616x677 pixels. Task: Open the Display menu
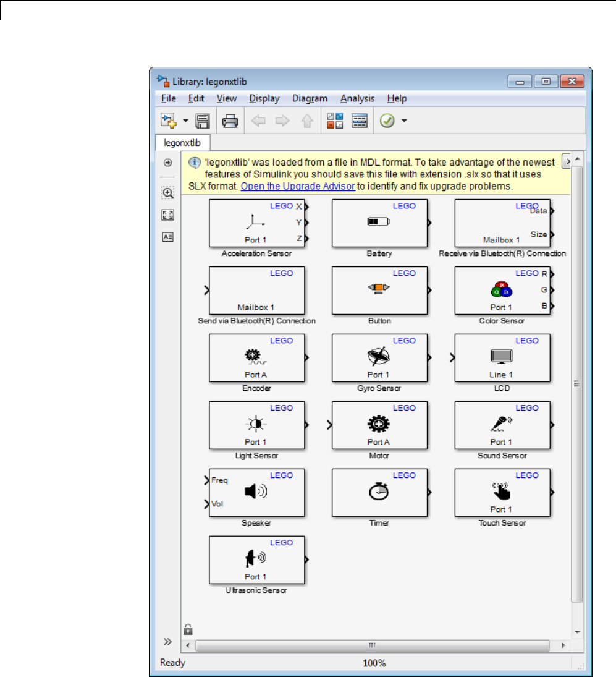[x=264, y=98]
